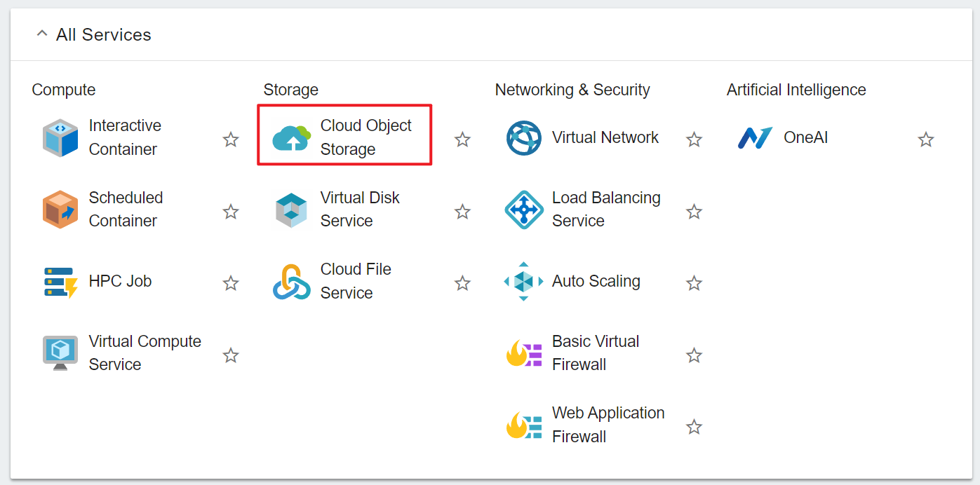Mark Virtual Compute Service as favorite

[x=231, y=355]
